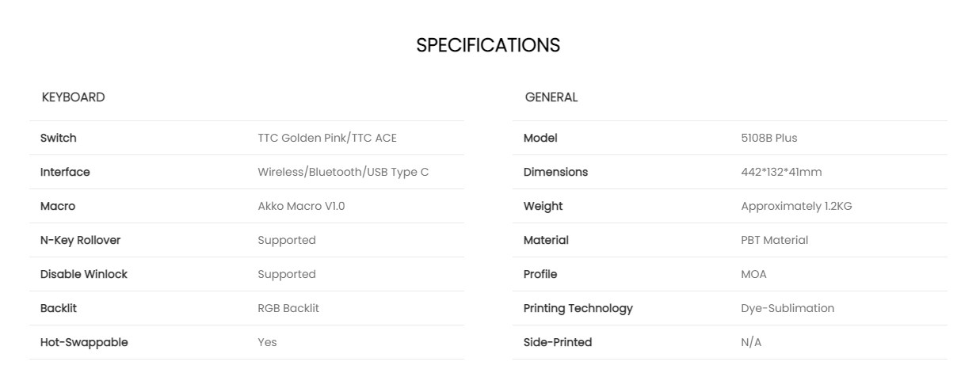Click the Akko Macro V1.0 value
Image resolution: width=980 pixels, height=392 pixels.
[x=301, y=206]
